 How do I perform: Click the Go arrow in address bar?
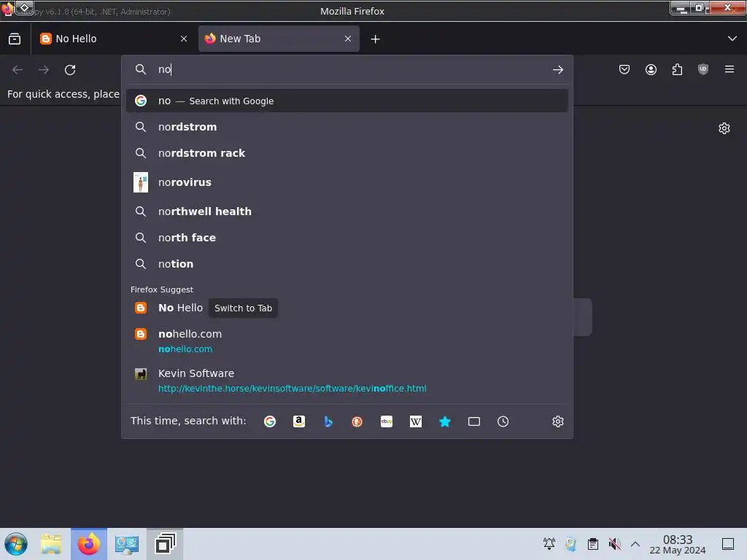point(558,70)
